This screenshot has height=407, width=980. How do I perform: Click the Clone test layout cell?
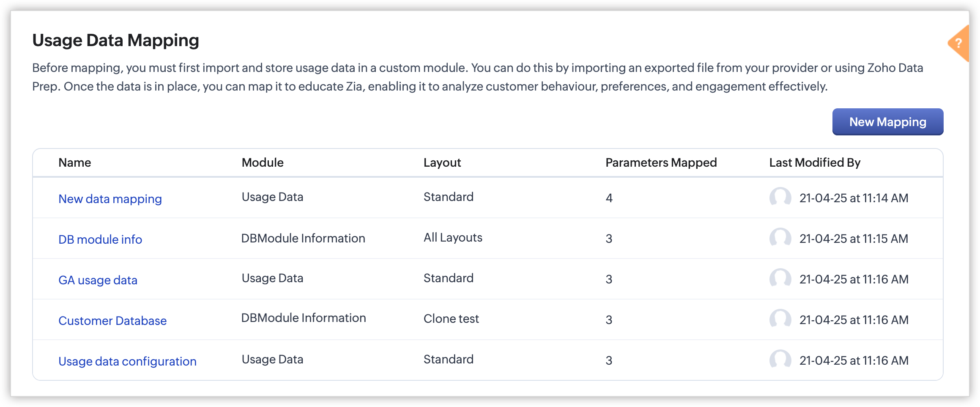pyautogui.click(x=451, y=319)
